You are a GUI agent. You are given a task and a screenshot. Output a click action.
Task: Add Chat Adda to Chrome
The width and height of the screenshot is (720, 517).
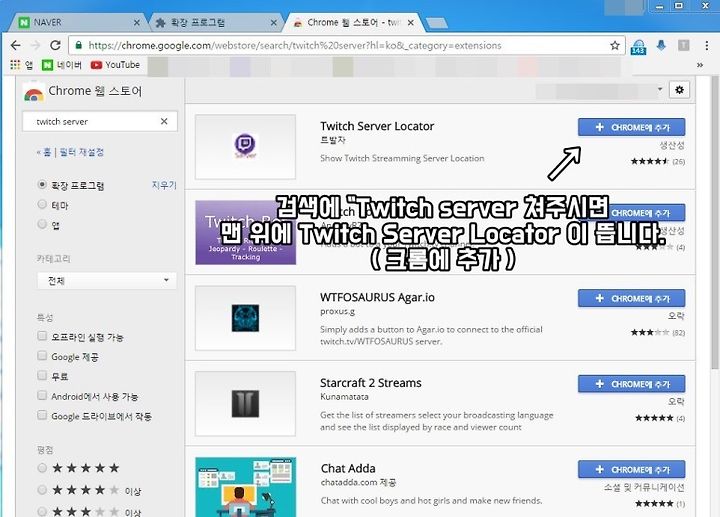pos(631,469)
